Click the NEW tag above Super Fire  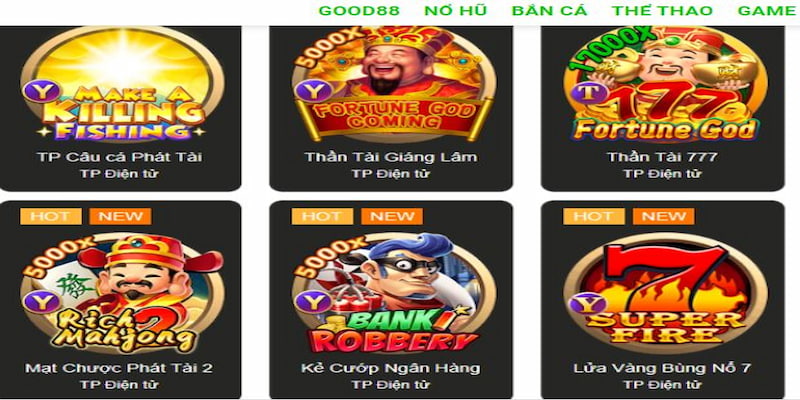coord(663,216)
